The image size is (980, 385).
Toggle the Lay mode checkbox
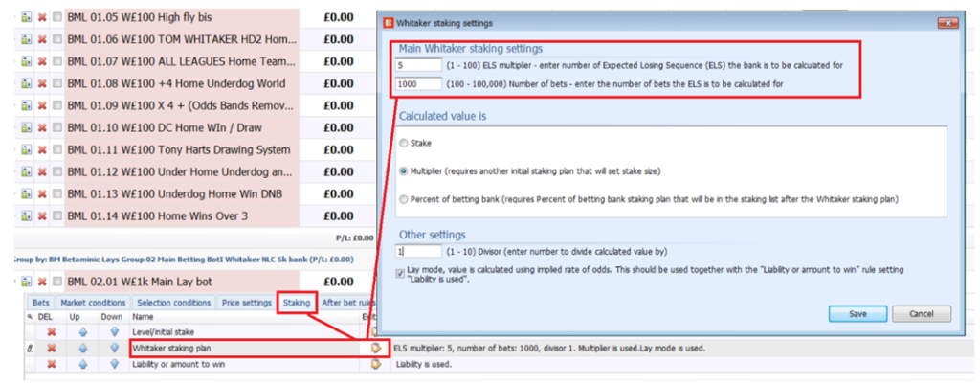[x=403, y=272]
